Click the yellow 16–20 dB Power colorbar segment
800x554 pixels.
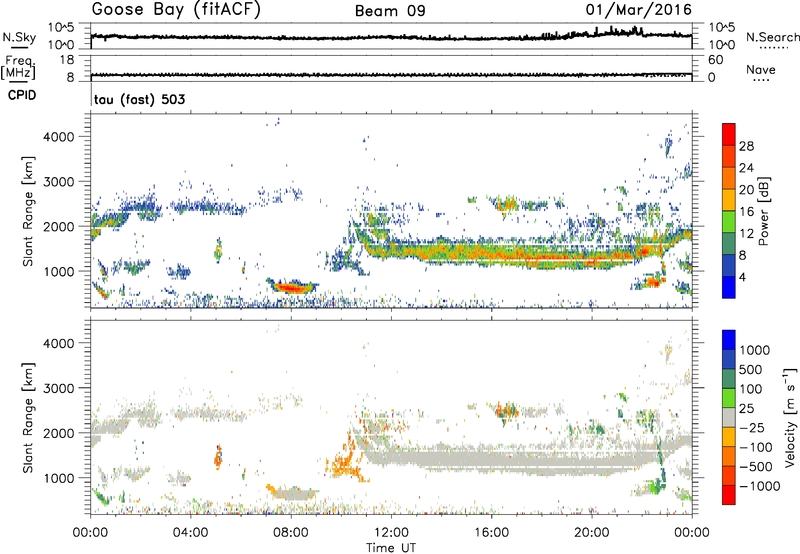pos(729,200)
